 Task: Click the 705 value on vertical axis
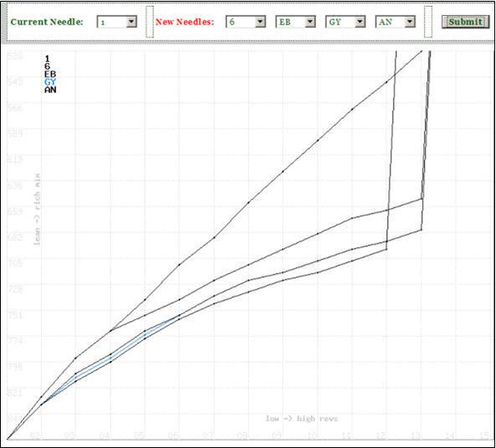[15, 263]
